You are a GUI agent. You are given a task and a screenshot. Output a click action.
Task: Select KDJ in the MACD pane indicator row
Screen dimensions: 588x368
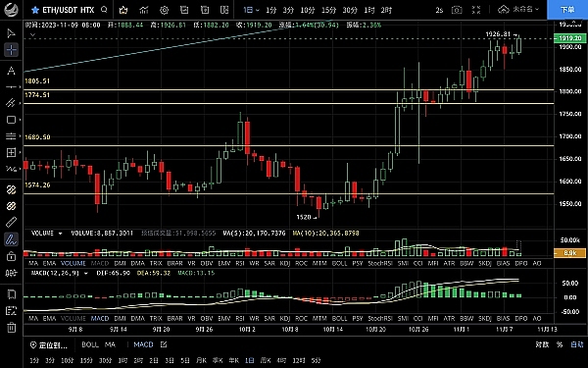click(285, 318)
